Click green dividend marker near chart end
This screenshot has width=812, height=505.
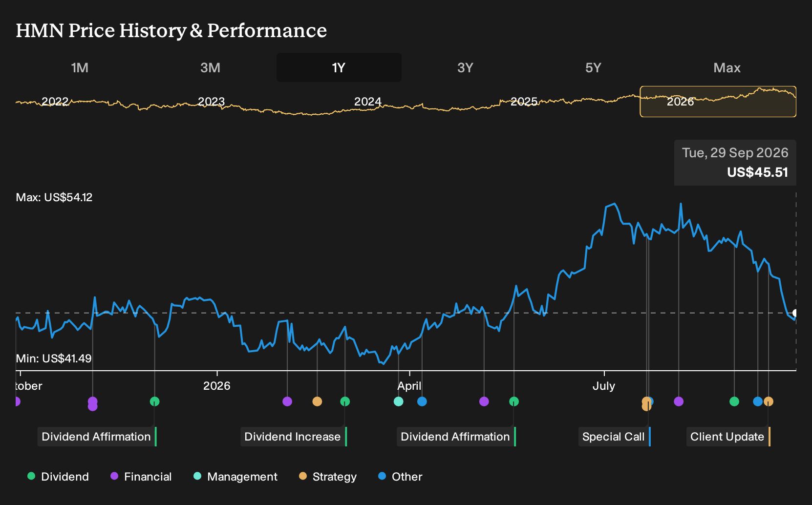pyautogui.click(x=734, y=401)
